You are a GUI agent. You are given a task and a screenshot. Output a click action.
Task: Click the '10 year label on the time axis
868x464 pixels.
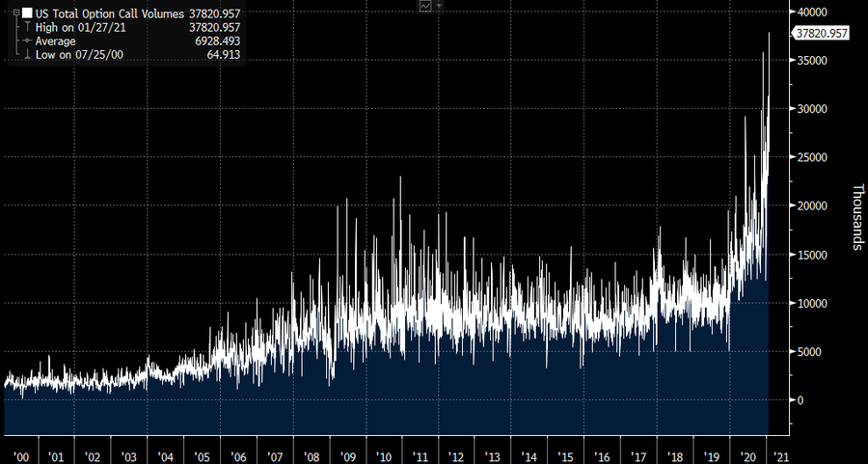(x=384, y=454)
